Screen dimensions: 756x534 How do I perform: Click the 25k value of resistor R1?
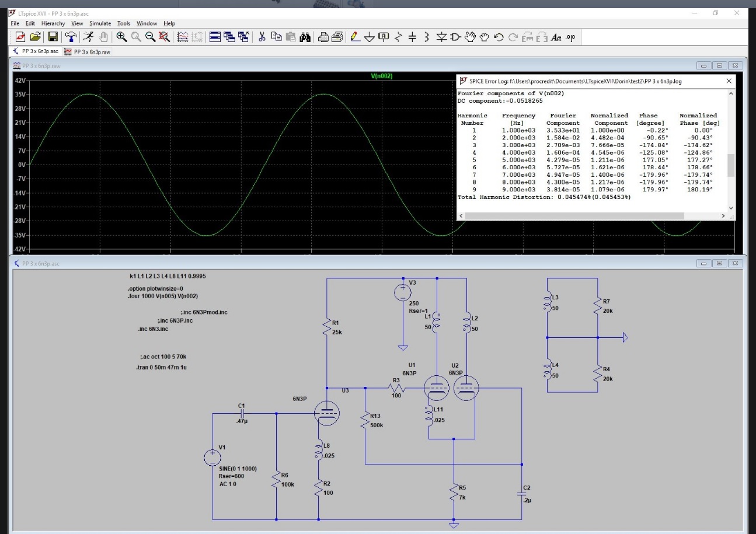[x=336, y=331]
